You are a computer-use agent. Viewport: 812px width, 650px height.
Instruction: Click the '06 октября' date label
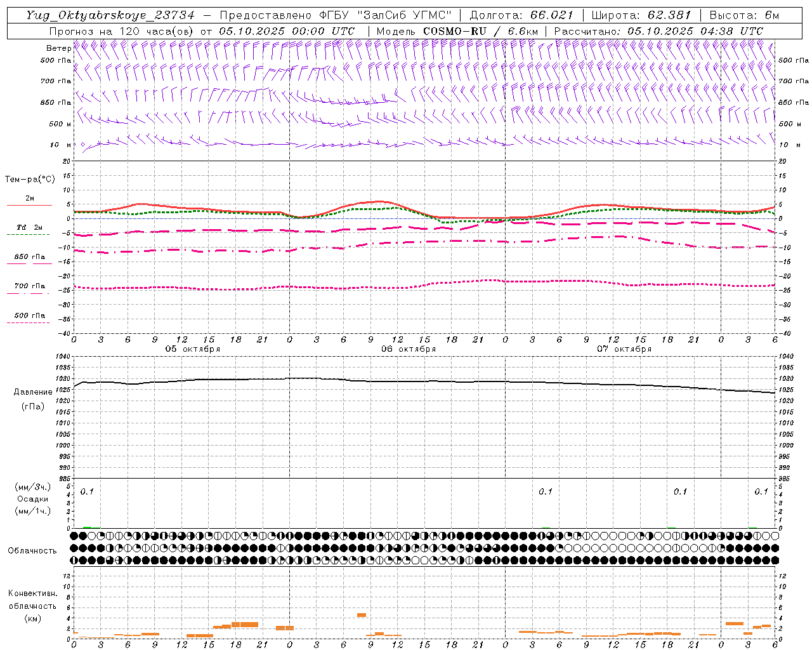[409, 349]
